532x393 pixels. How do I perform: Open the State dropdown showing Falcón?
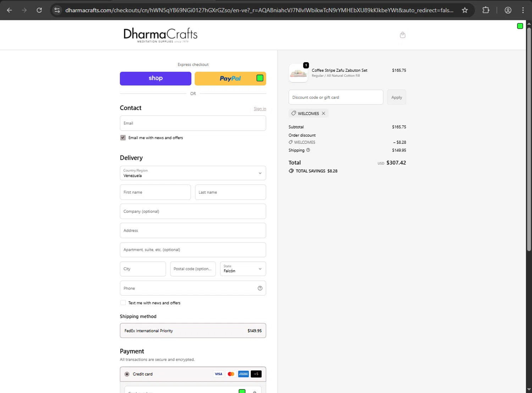(x=243, y=269)
